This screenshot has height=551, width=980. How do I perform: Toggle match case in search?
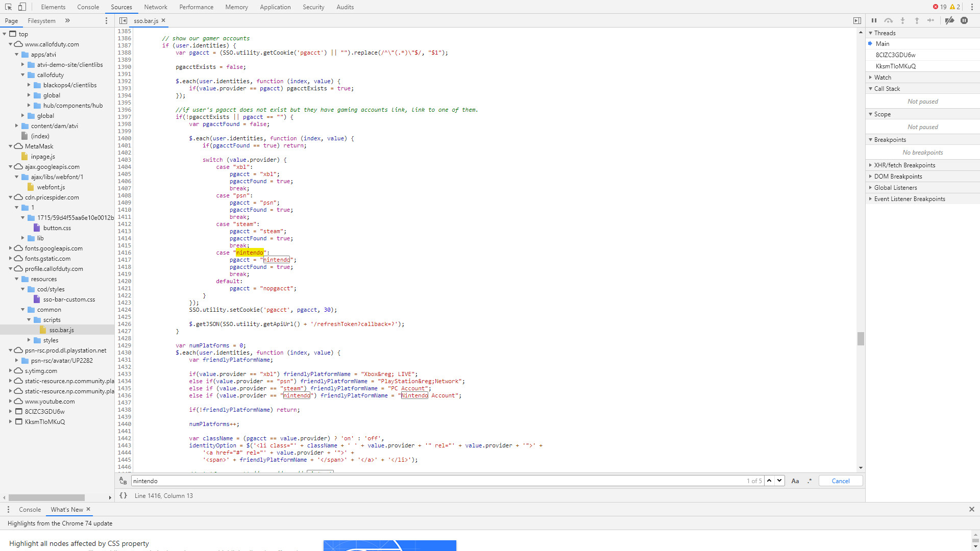tap(795, 481)
